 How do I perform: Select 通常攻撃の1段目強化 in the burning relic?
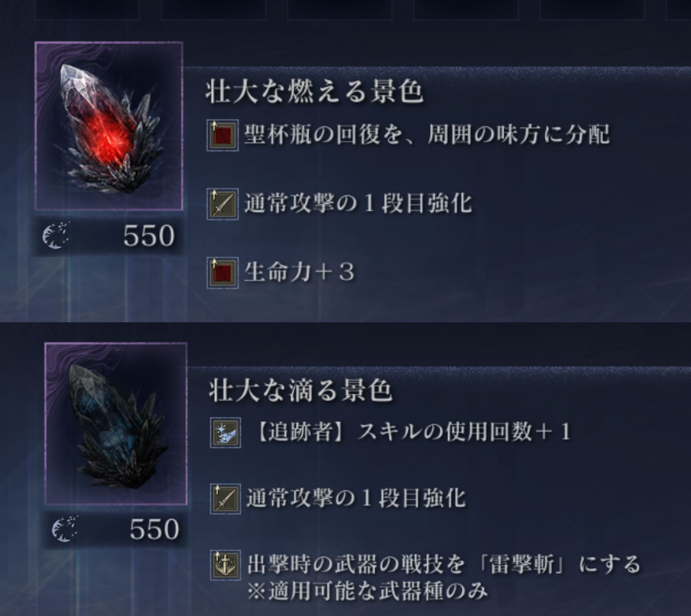(x=358, y=203)
